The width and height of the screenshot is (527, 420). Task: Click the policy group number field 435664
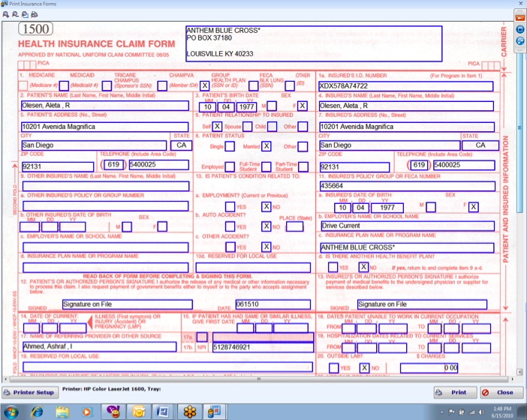click(408, 186)
